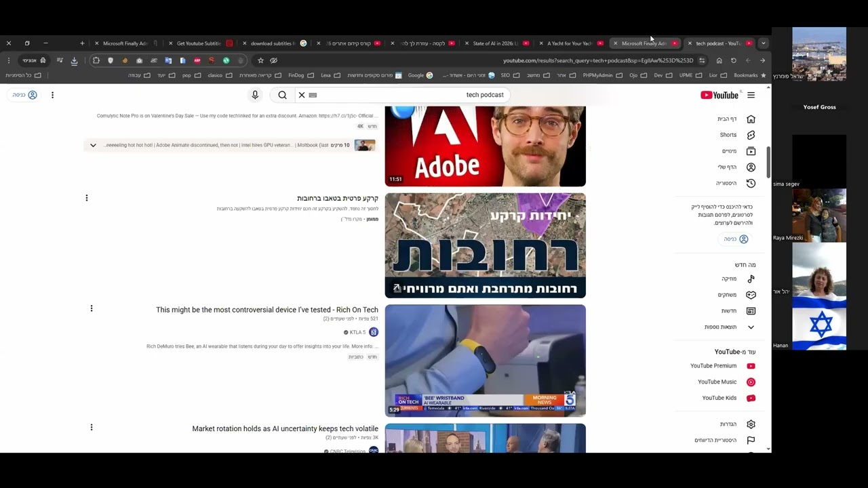Open more options for Market rotation video

pyautogui.click(x=92, y=427)
